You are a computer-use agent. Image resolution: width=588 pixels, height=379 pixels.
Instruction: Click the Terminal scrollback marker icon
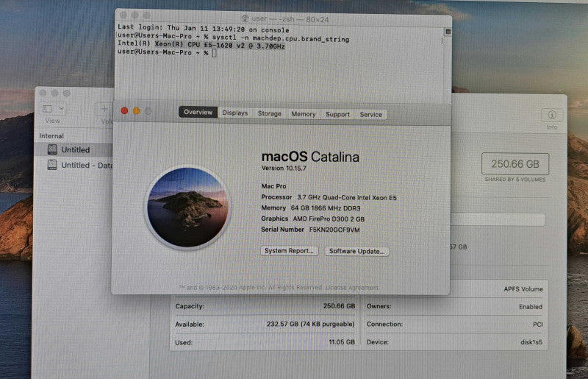click(x=448, y=32)
